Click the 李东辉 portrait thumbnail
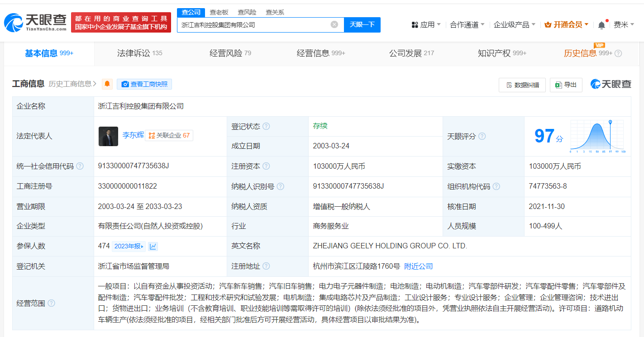The image size is (644, 337). tap(108, 136)
